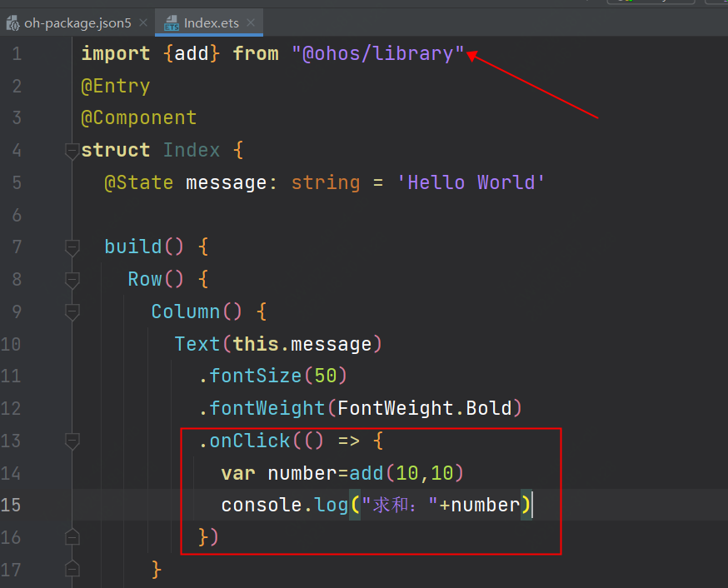The width and height of the screenshot is (728, 588).
Task: Click the Index struct name
Action: tap(192, 151)
